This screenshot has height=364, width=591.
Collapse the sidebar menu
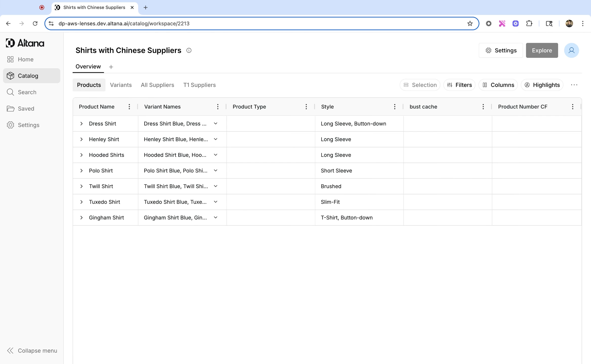tap(32, 351)
